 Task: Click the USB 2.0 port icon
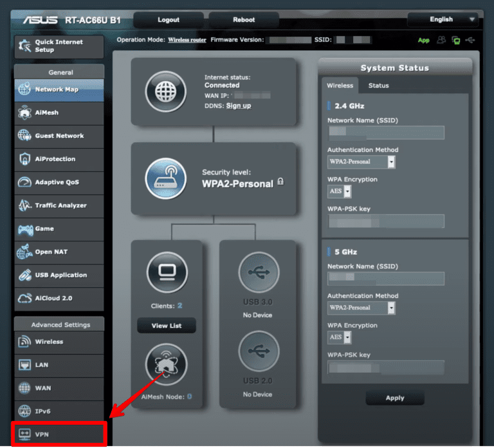coord(259,351)
